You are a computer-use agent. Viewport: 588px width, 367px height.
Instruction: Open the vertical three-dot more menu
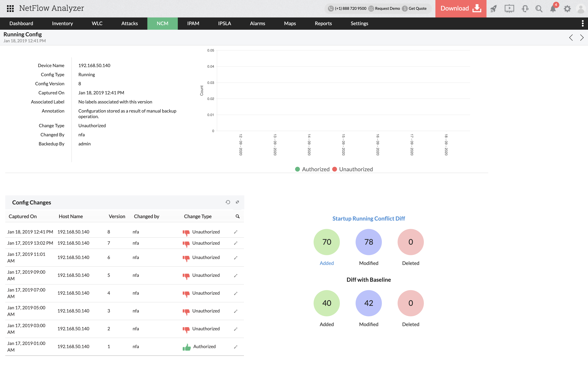pos(582,23)
